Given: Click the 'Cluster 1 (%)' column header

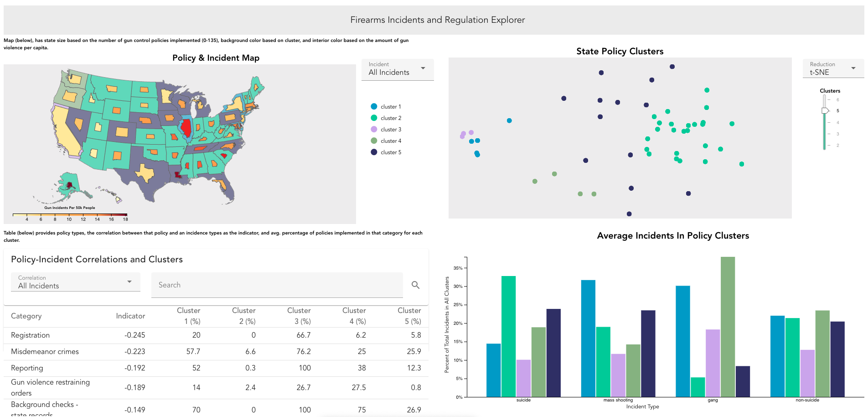Looking at the screenshot, I should [x=188, y=316].
